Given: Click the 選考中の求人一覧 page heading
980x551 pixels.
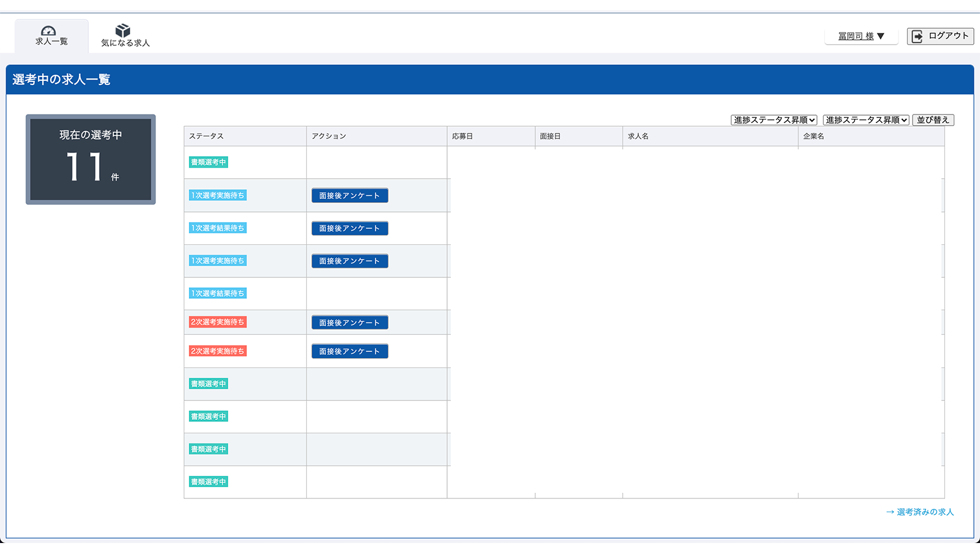Looking at the screenshot, I should [61, 80].
